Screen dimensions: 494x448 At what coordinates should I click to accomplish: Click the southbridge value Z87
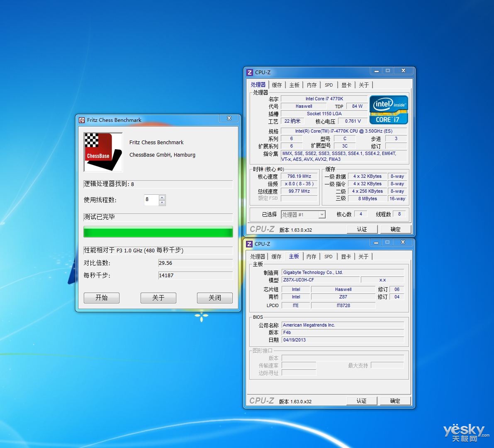(x=343, y=297)
